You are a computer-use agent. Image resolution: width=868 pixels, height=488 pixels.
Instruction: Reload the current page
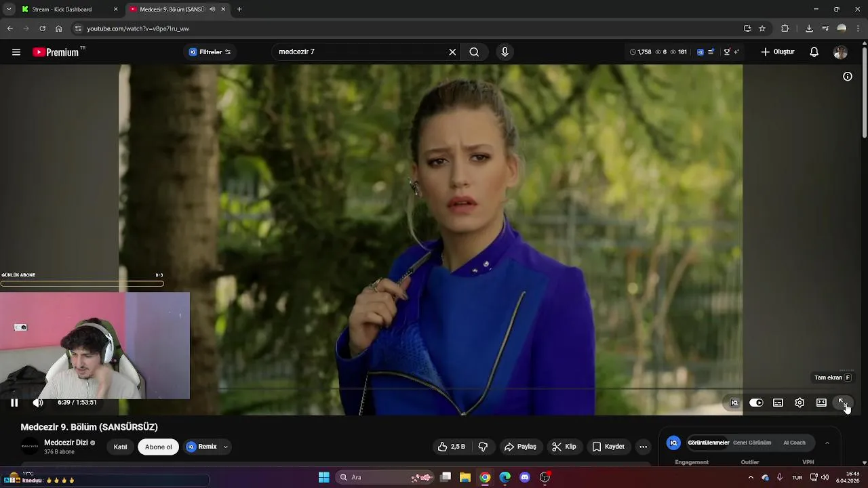pos(42,28)
